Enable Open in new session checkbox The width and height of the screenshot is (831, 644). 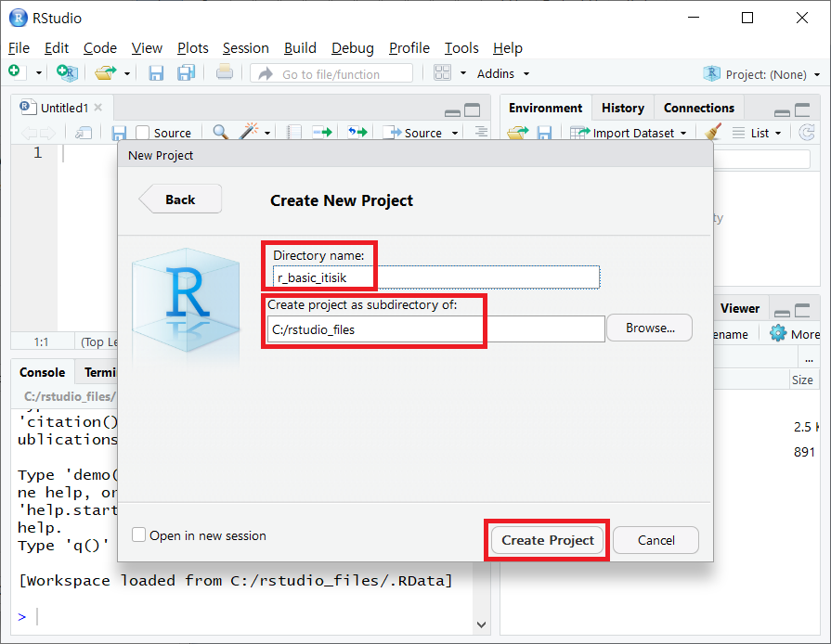[139, 535]
